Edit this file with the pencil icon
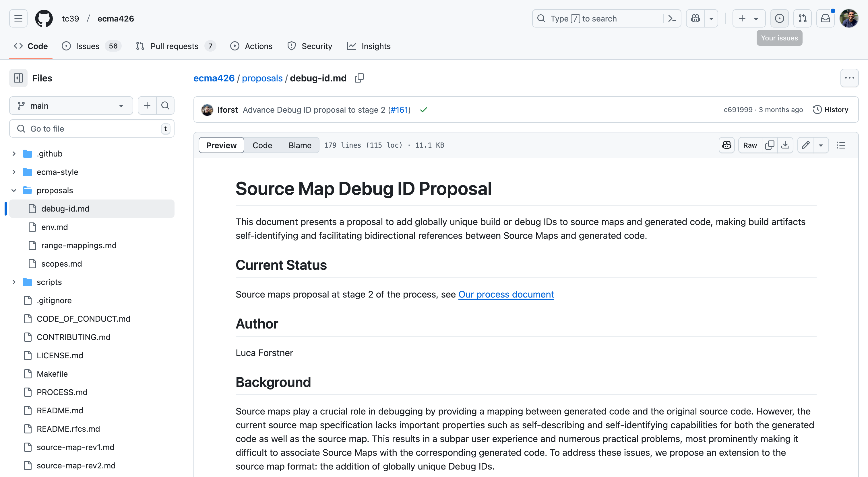The height and width of the screenshot is (477, 868). click(x=805, y=145)
